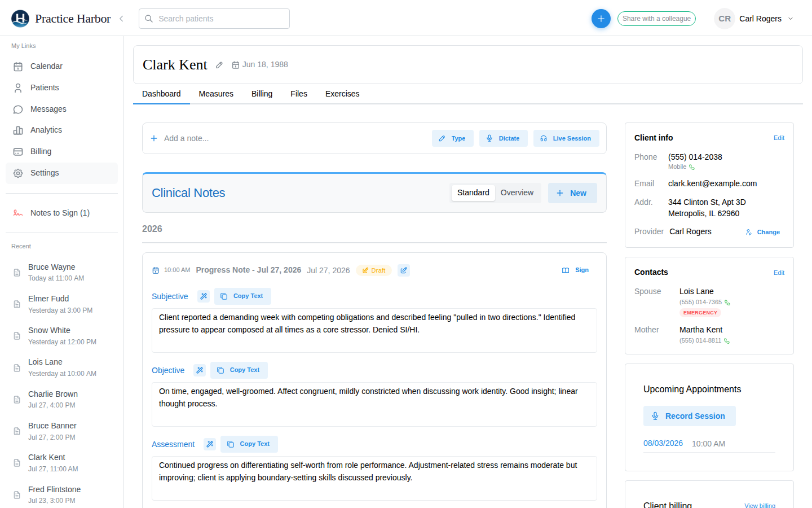Viewport: 812px width, 508px height.
Task: Open Patients in the sidebar
Action: pyautogui.click(x=62, y=87)
